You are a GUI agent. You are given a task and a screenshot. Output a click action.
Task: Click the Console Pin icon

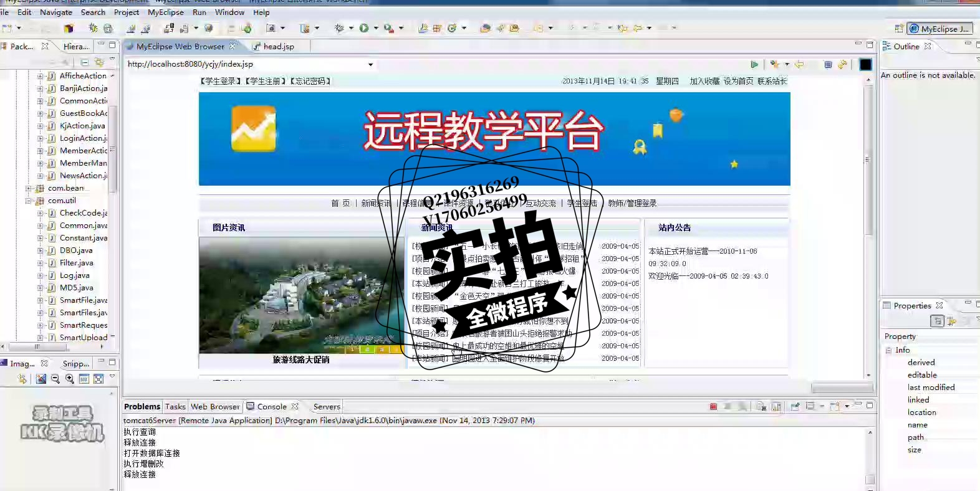click(x=795, y=406)
